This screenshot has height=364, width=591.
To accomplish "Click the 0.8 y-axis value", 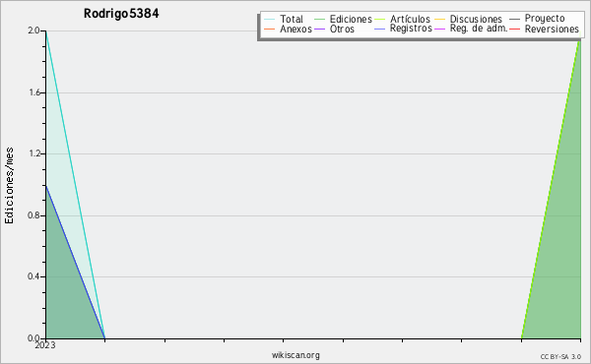I will click(33, 215).
